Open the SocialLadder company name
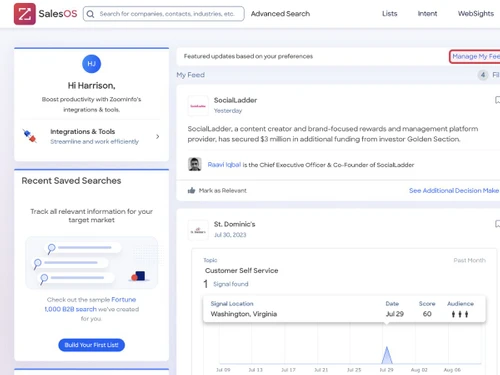Viewport: 500px width, 375px height. point(235,100)
